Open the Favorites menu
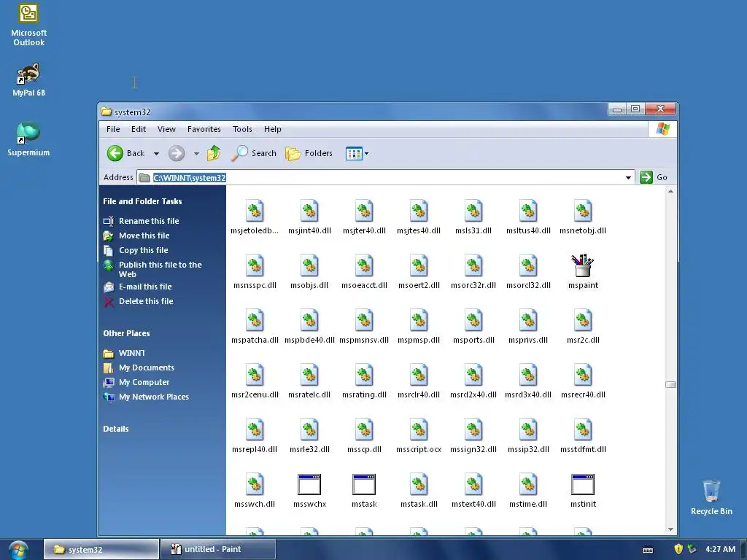 click(x=204, y=129)
